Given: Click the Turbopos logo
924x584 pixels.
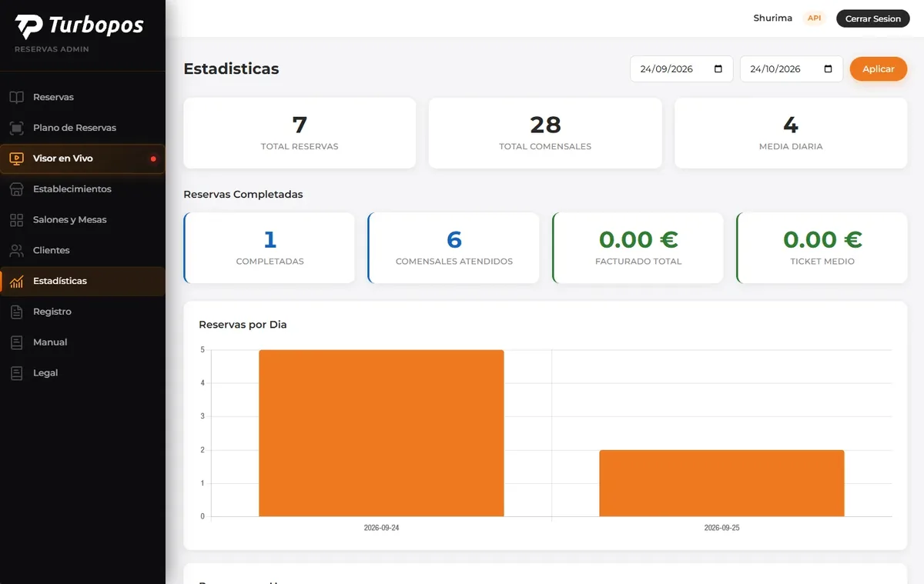Looking at the screenshot, I should click(79, 26).
